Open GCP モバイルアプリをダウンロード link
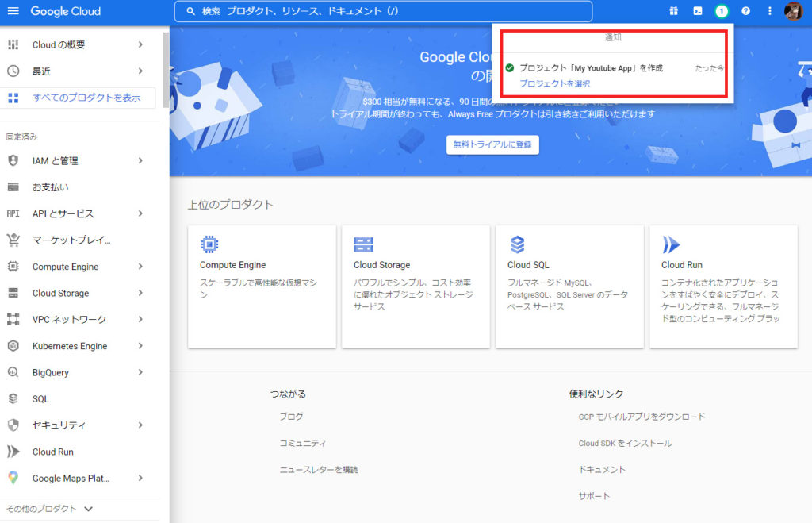This screenshot has width=812, height=523. click(642, 417)
